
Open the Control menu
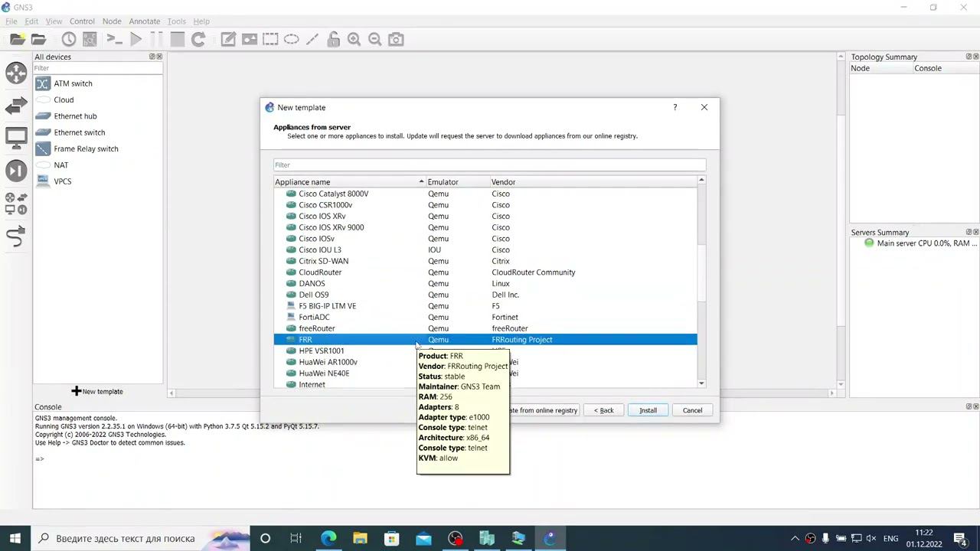[82, 21]
